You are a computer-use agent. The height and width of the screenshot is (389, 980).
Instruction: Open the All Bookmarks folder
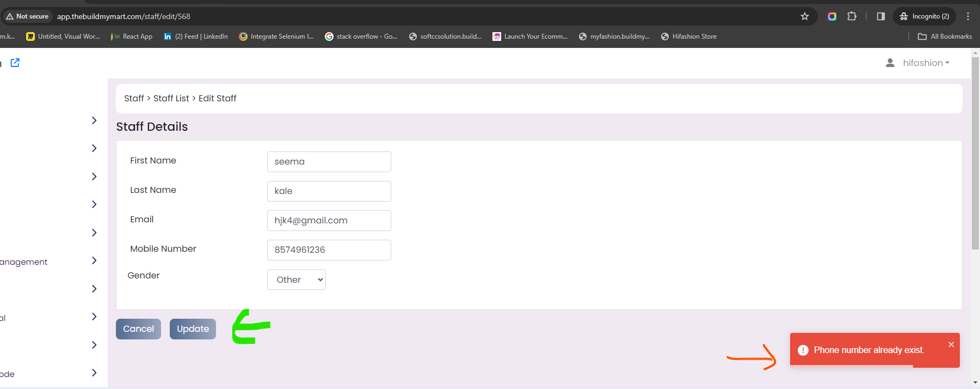coord(945,37)
